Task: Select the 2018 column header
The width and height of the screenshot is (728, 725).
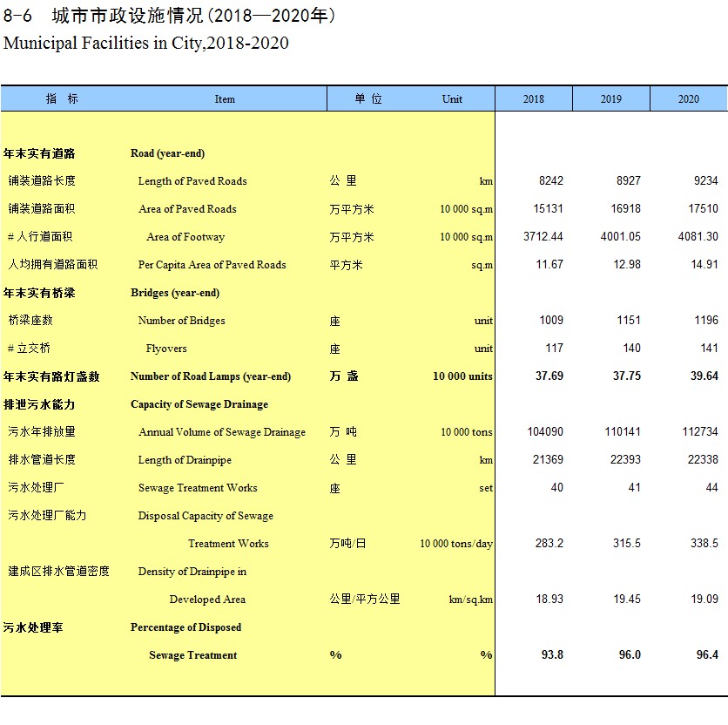Action: pyautogui.click(x=534, y=99)
